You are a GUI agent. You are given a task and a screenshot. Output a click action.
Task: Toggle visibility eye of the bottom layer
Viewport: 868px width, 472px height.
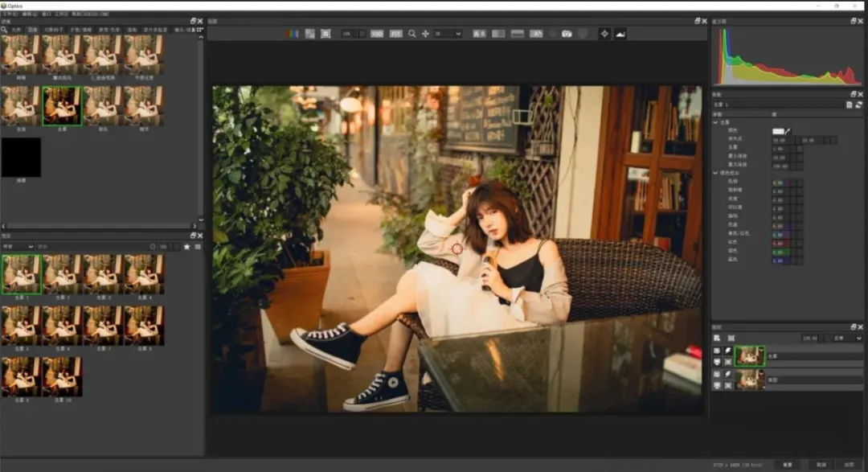coord(717,374)
